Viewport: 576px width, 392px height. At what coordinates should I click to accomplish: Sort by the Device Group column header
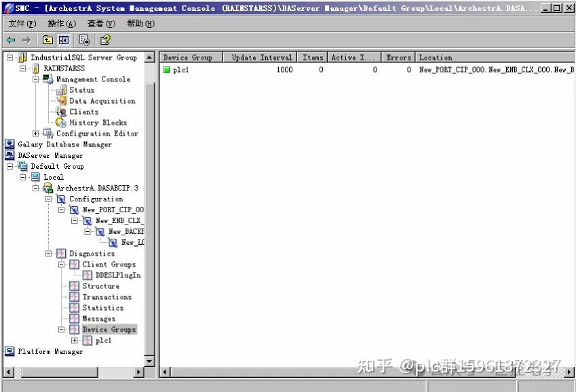pos(191,58)
